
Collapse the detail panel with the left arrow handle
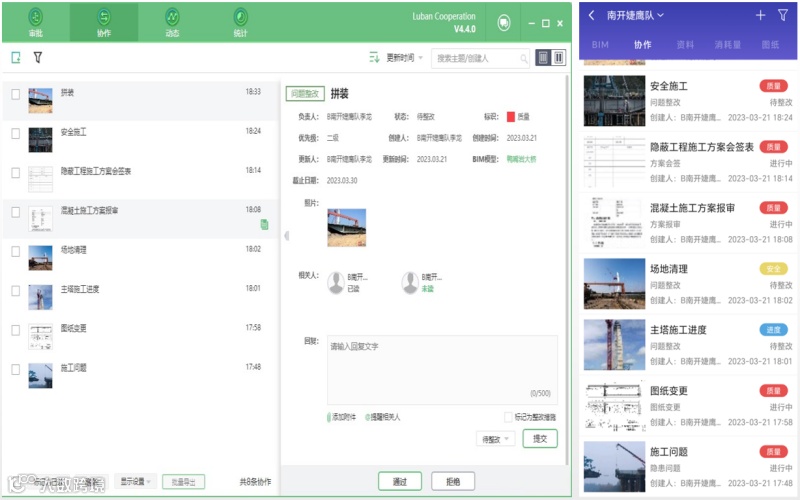(x=286, y=236)
